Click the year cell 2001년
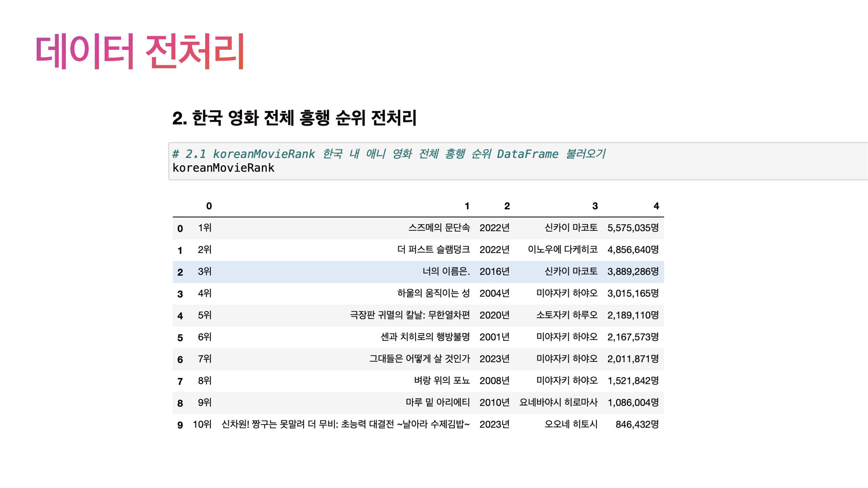Image resolution: width=868 pixels, height=488 pixels. (494, 337)
